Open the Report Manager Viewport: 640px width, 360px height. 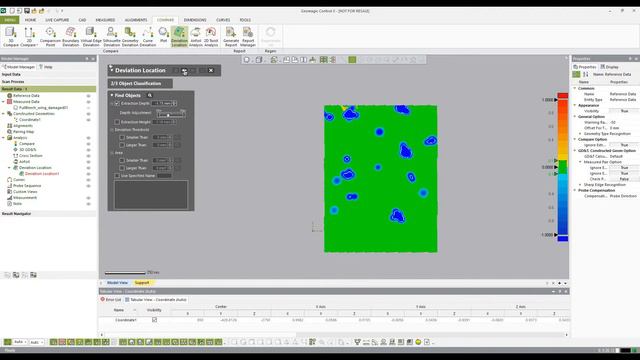point(248,37)
